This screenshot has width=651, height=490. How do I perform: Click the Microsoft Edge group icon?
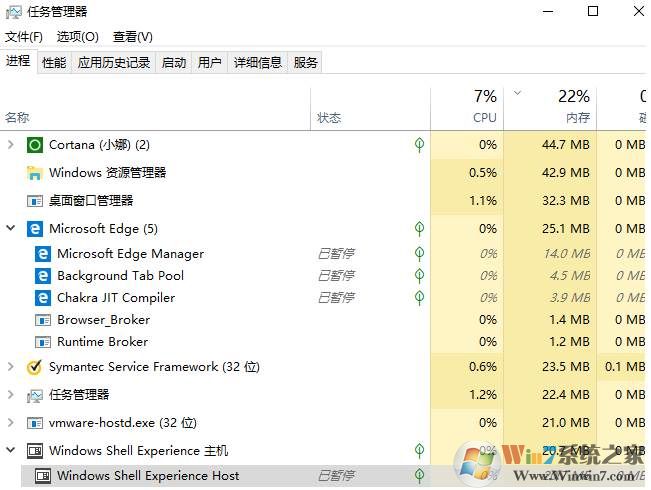(35, 229)
